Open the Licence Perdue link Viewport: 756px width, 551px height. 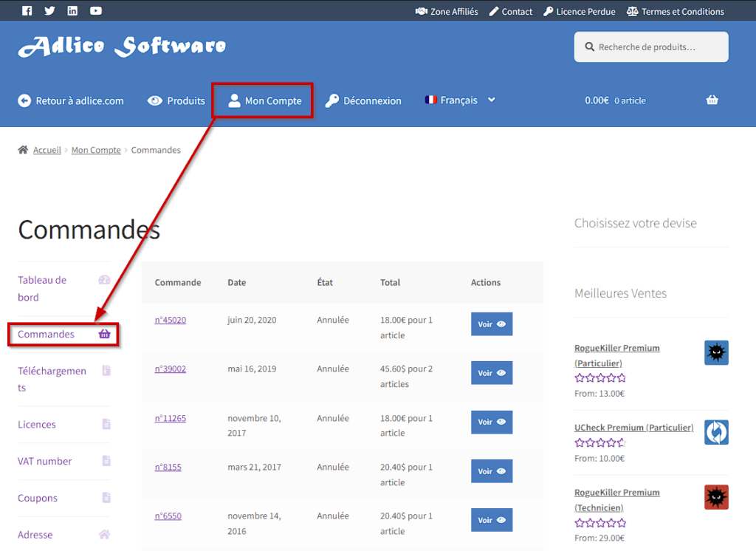(x=580, y=12)
